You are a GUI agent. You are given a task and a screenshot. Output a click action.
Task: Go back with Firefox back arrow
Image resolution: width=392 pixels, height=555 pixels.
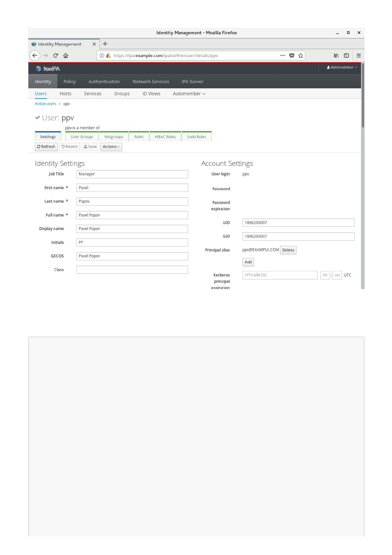point(35,55)
